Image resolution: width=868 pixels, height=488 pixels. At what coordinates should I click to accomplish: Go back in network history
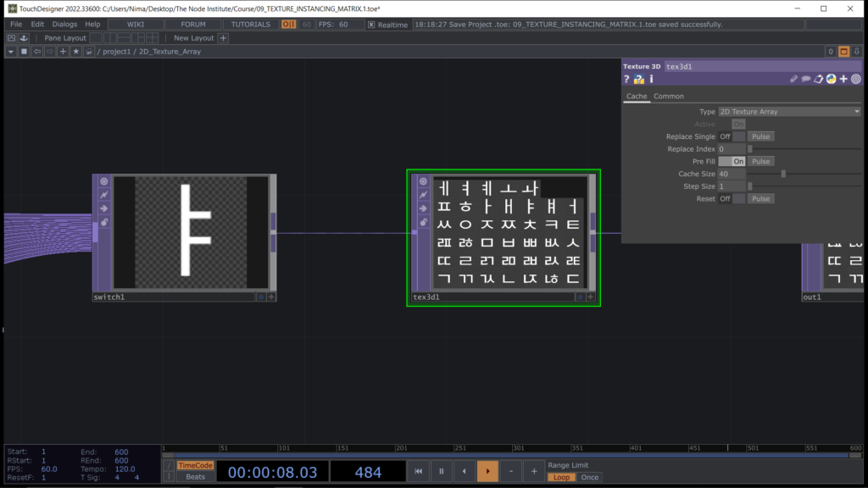tap(37, 52)
